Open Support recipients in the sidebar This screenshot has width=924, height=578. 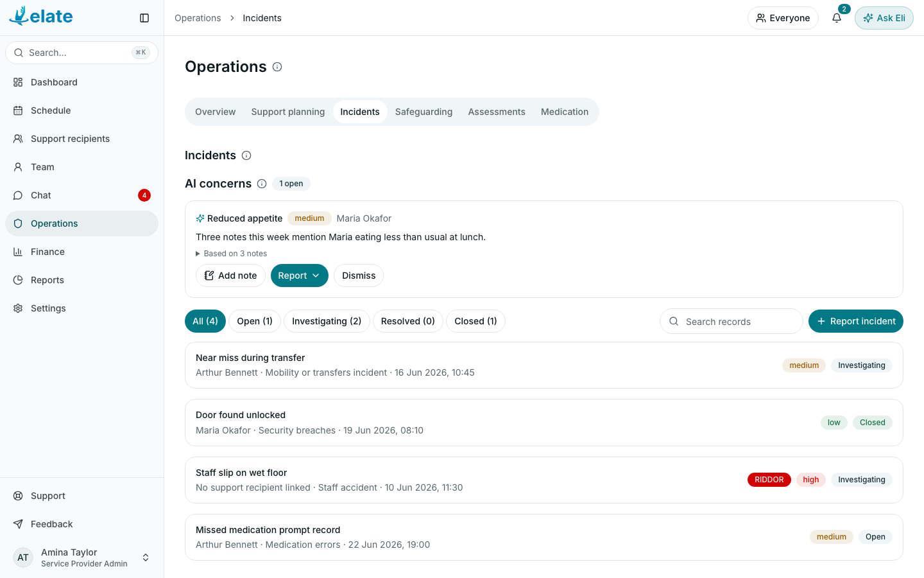click(x=81, y=139)
